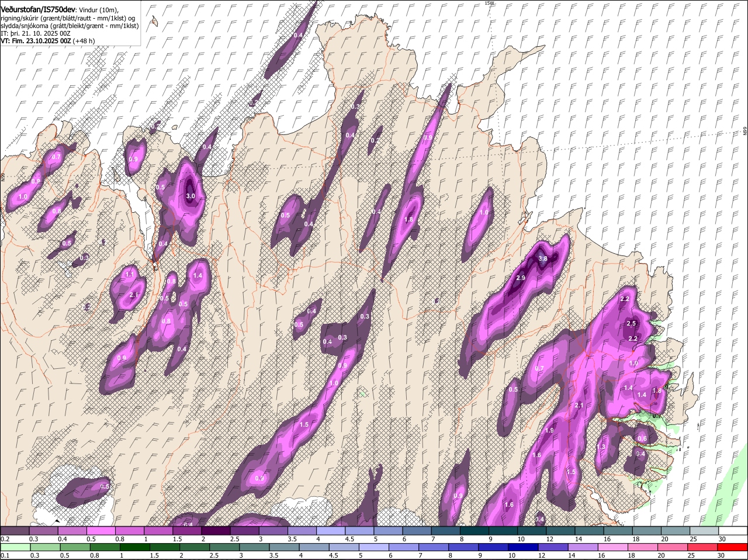Click the light green rain swatch between 0.1 and 0.3
This screenshot has width=748, height=560.
click(16, 547)
